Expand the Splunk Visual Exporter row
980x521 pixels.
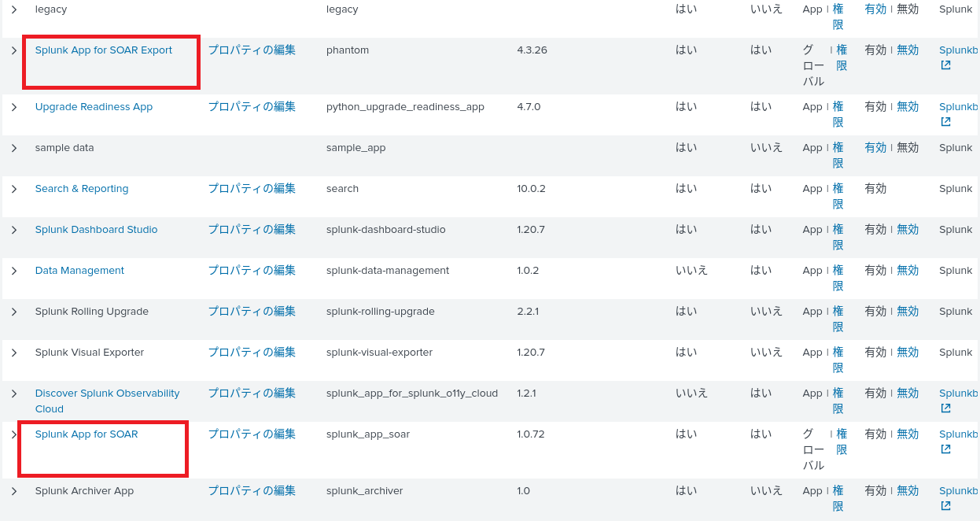(x=14, y=353)
